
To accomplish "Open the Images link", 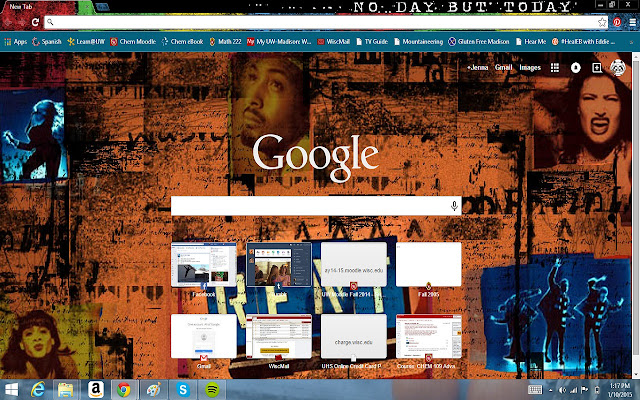I will (530, 67).
